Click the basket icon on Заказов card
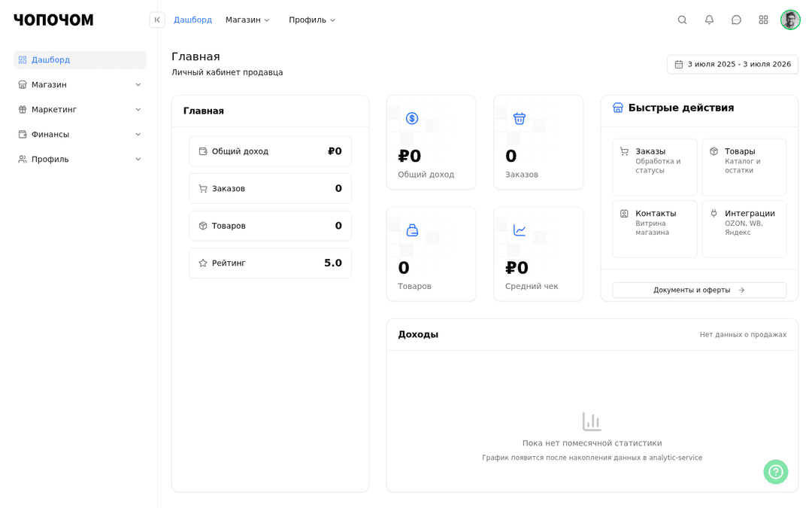Screen dimensions: 812x508 520,118
